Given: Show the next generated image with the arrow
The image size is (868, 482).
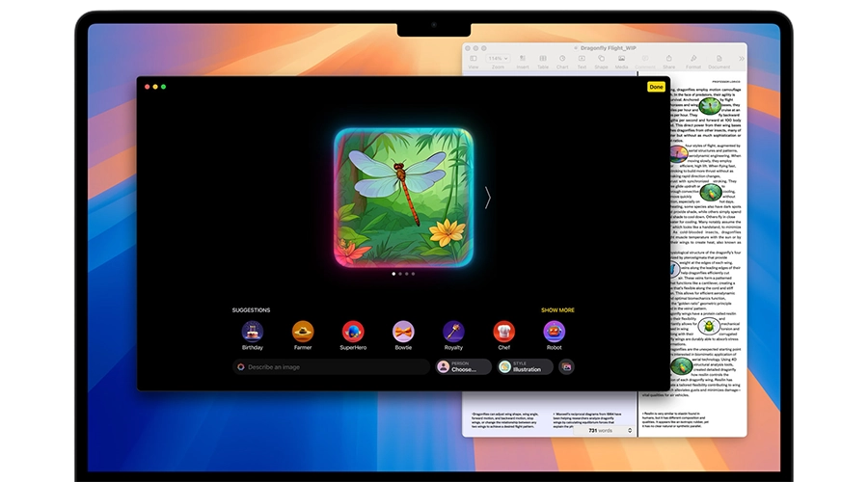Looking at the screenshot, I should [488, 198].
